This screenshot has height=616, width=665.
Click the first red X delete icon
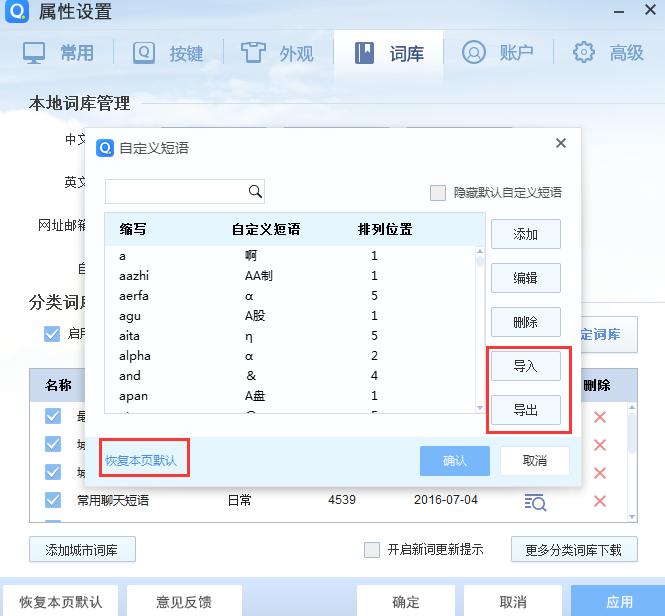[600, 417]
